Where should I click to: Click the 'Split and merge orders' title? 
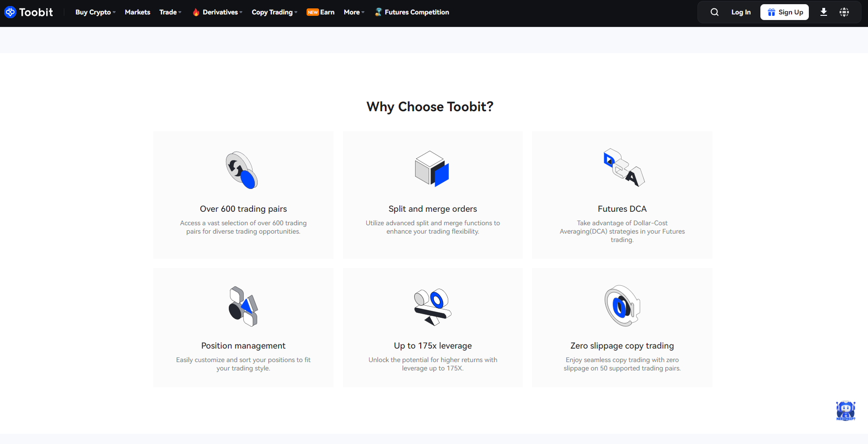pos(433,209)
